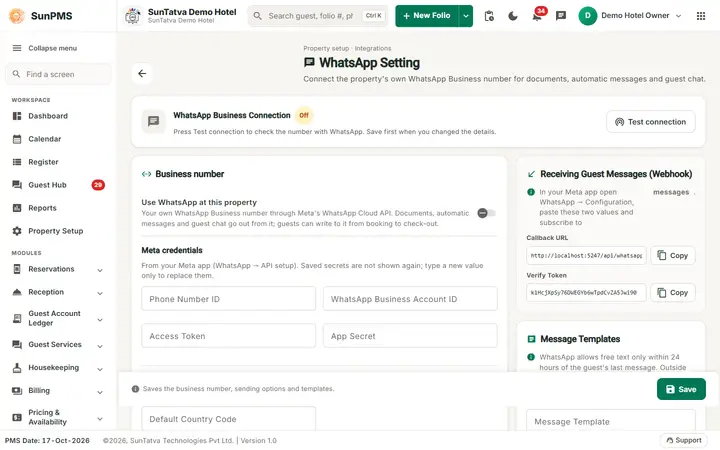The height and width of the screenshot is (450, 720).
Task: Copy the Verify Token
Action: coord(673,292)
